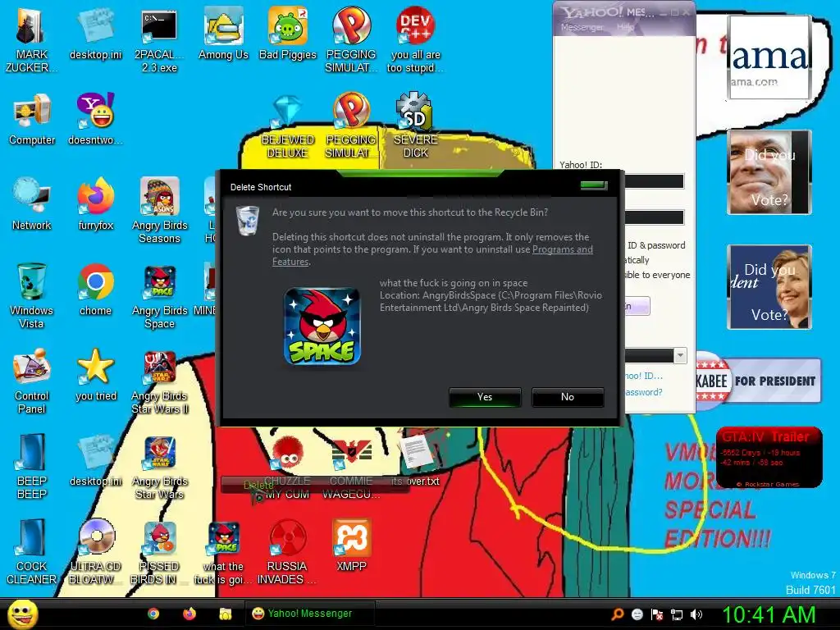Select the BEJEWED DELUXE desktop icon
840x630 pixels.
click(288, 126)
